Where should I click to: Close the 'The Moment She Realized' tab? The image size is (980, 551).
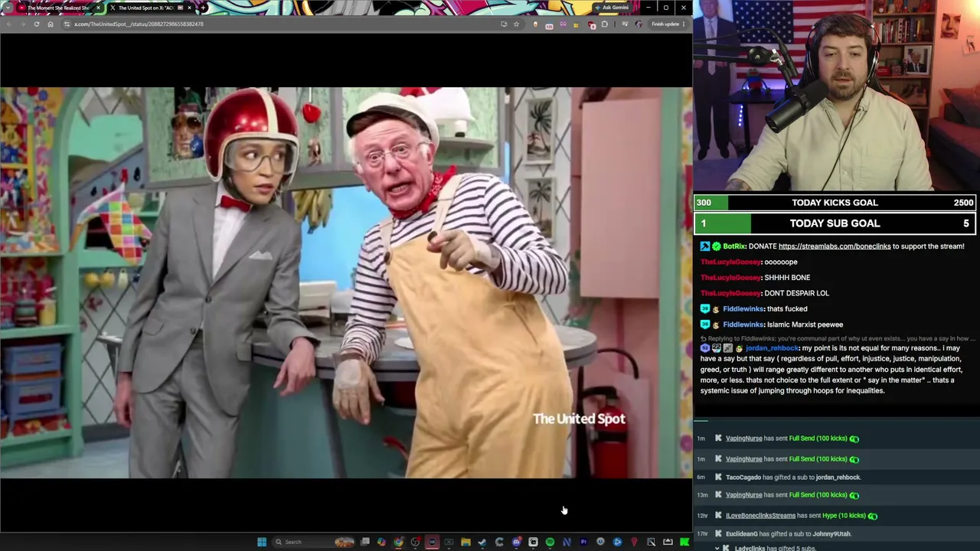98,8
